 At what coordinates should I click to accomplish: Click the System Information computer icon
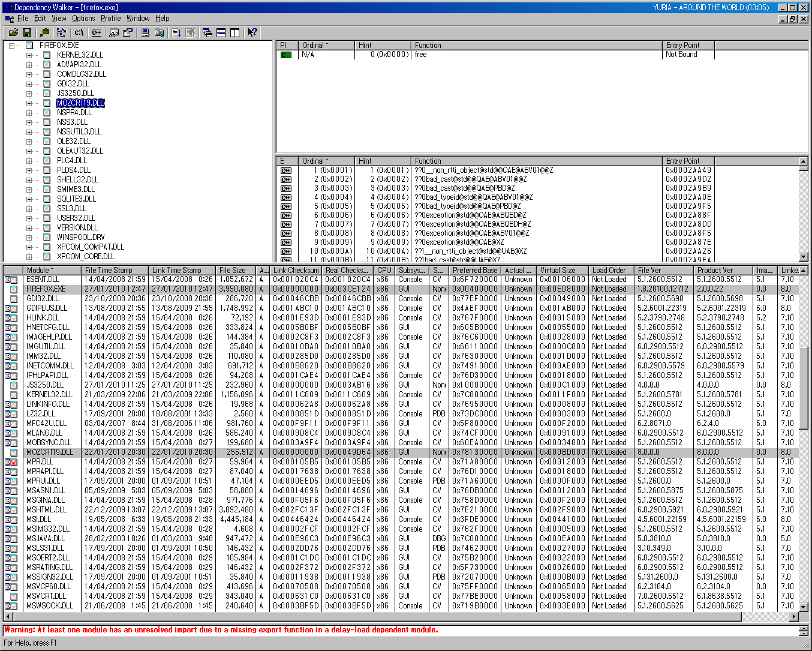(x=145, y=32)
